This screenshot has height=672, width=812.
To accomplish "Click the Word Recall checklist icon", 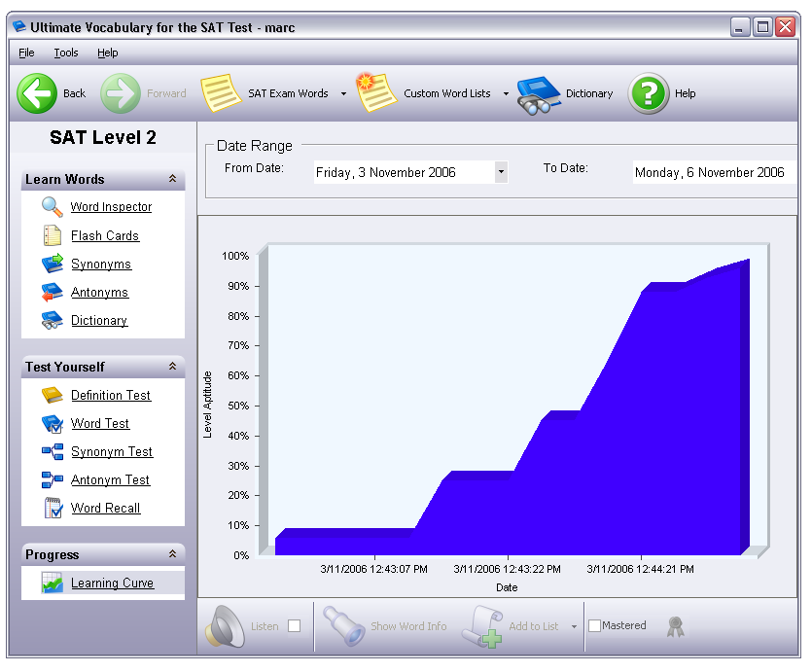I will point(53,508).
